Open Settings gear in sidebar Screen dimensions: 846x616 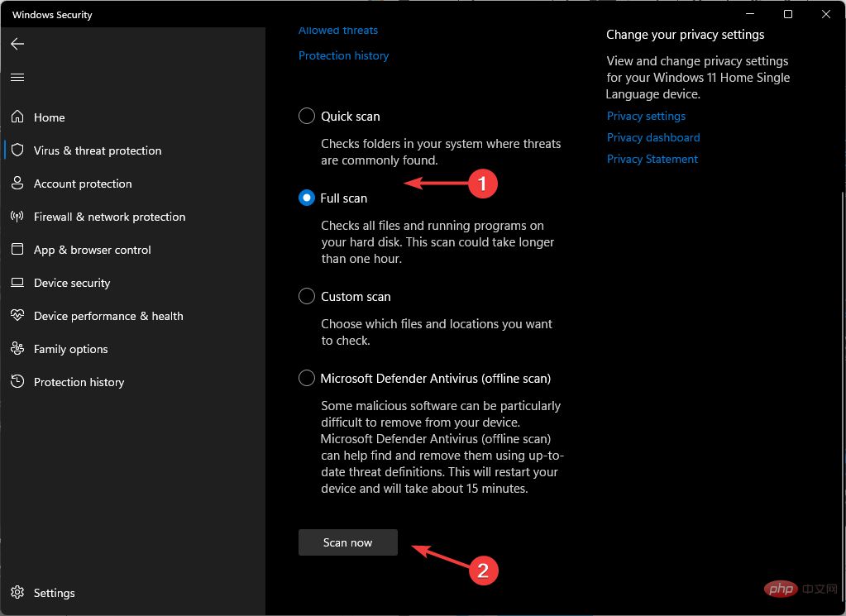point(17,593)
